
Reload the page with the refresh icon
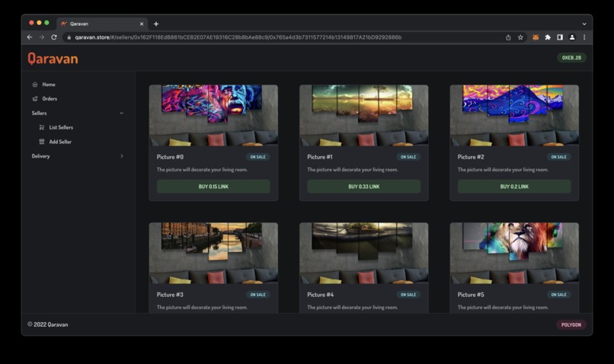tap(54, 37)
